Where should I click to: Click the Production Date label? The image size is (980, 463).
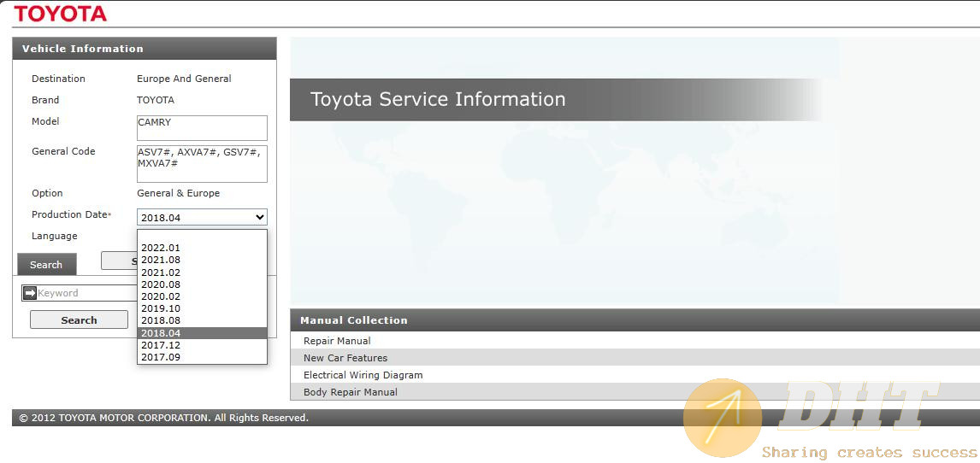71,214
